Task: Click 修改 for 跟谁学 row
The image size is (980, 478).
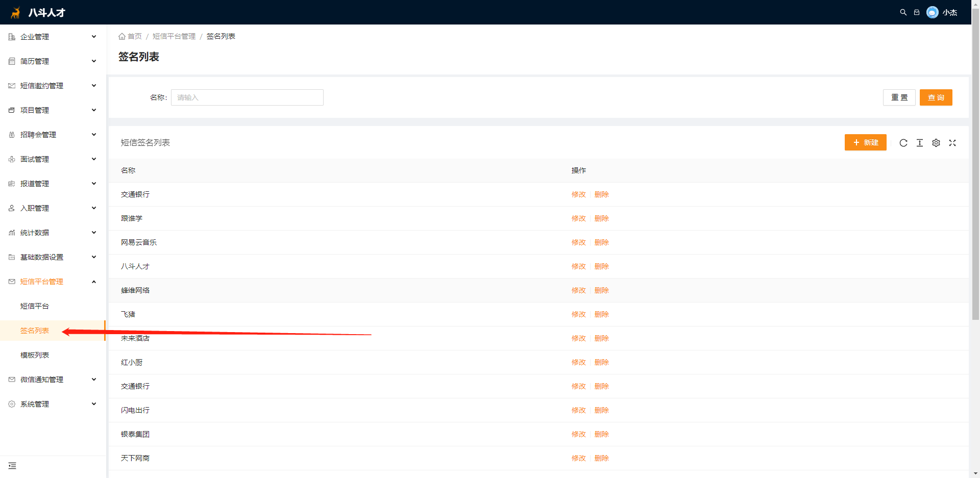Action: click(579, 218)
